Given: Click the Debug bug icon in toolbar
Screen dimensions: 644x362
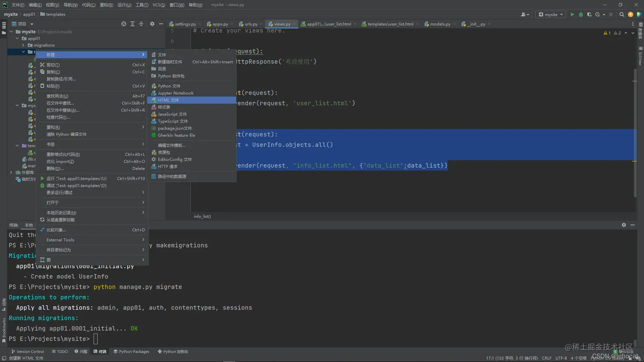Looking at the screenshot, I should tap(581, 14).
